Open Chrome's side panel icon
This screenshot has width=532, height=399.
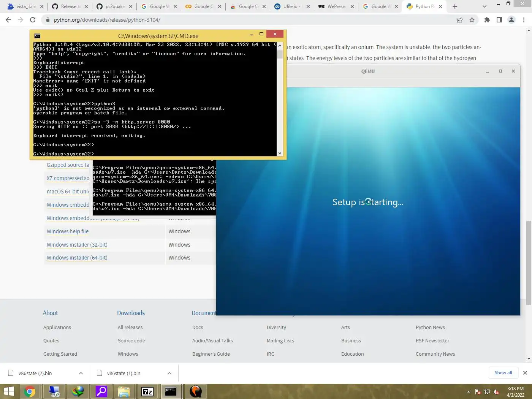(x=499, y=20)
